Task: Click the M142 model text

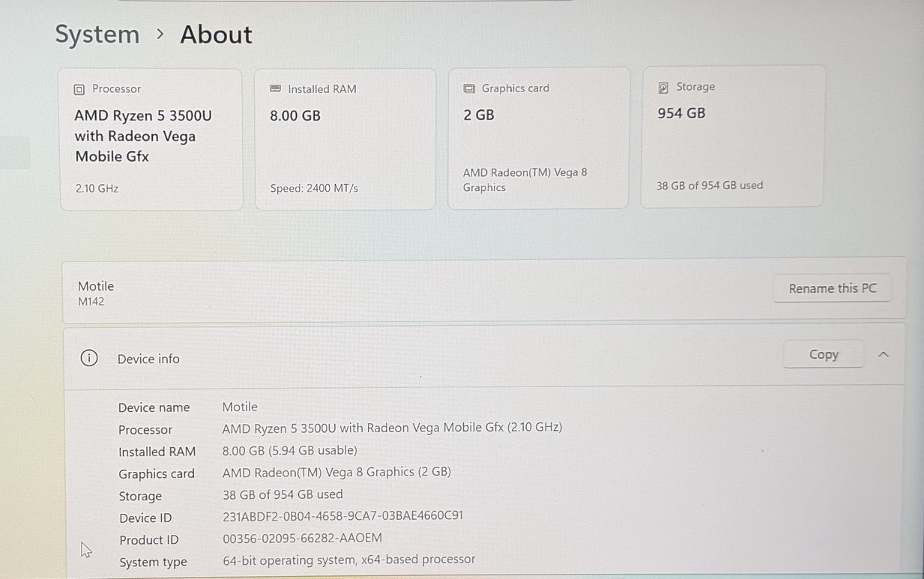Action: tap(91, 302)
